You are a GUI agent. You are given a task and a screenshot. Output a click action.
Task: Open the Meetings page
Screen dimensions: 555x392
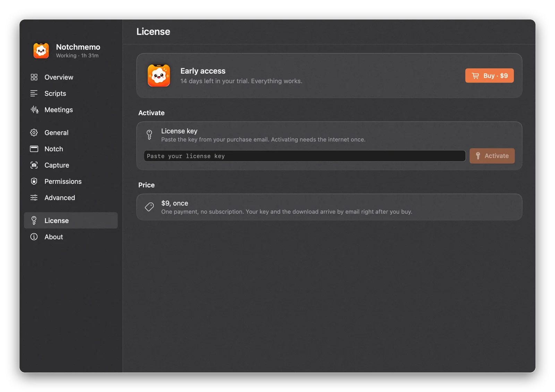[71, 110]
